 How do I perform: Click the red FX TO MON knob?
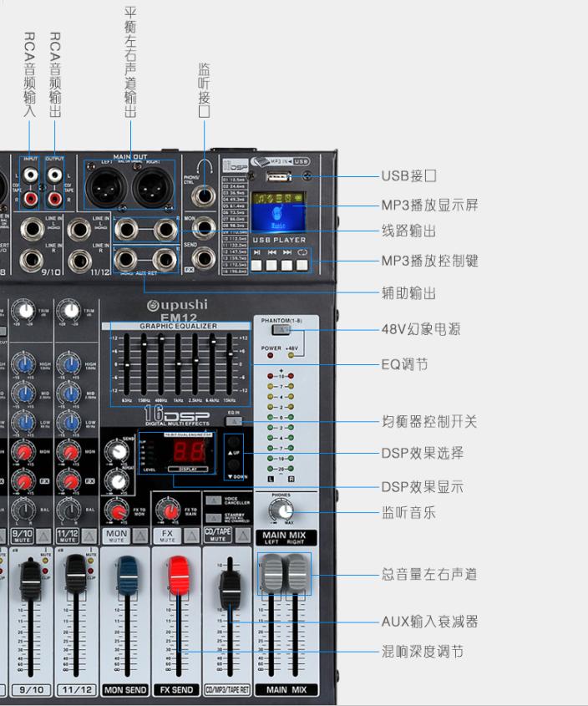(x=116, y=510)
